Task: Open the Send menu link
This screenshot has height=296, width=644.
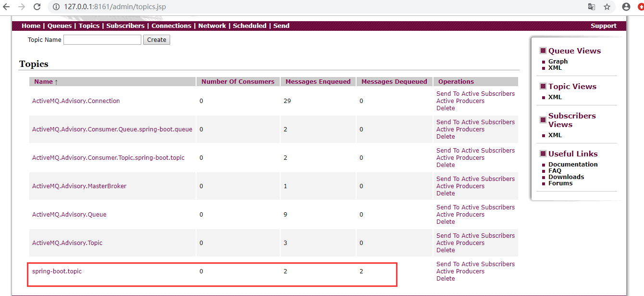Action: [281, 26]
